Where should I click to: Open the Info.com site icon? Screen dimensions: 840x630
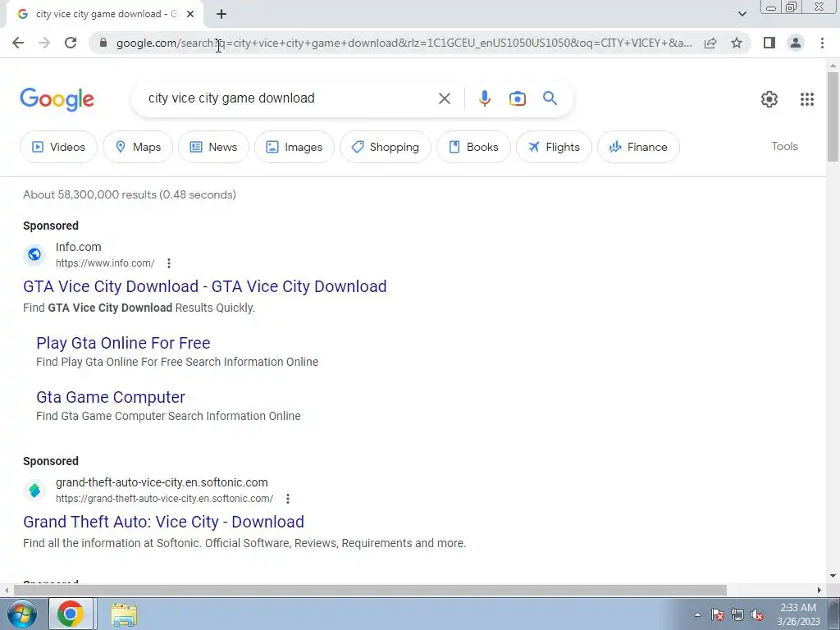point(34,254)
